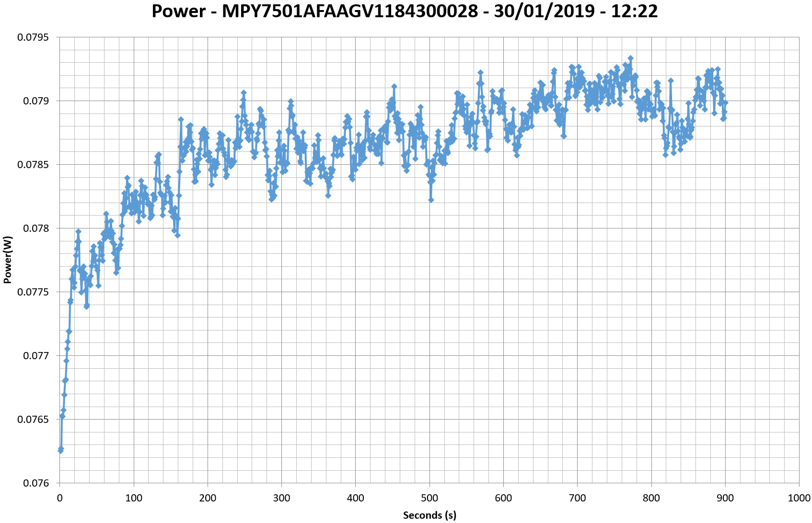Click the 700 label on seconds axis
The image size is (812, 523).
(577, 498)
